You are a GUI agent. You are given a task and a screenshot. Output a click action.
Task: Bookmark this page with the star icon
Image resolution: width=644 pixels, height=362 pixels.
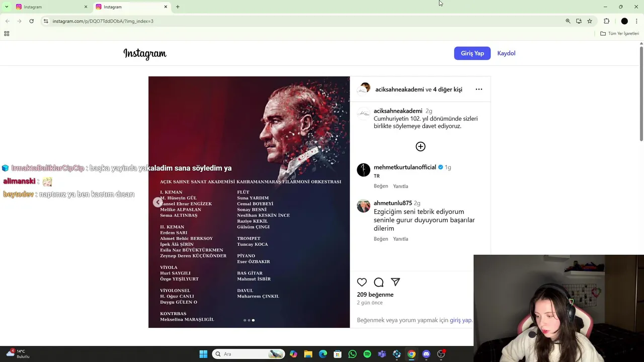(x=590, y=21)
